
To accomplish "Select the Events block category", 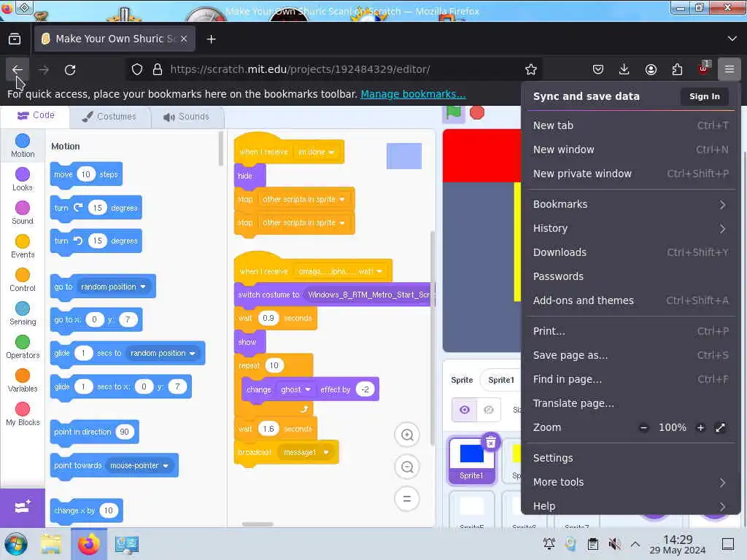I will pyautogui.click(x=23, y=246).
